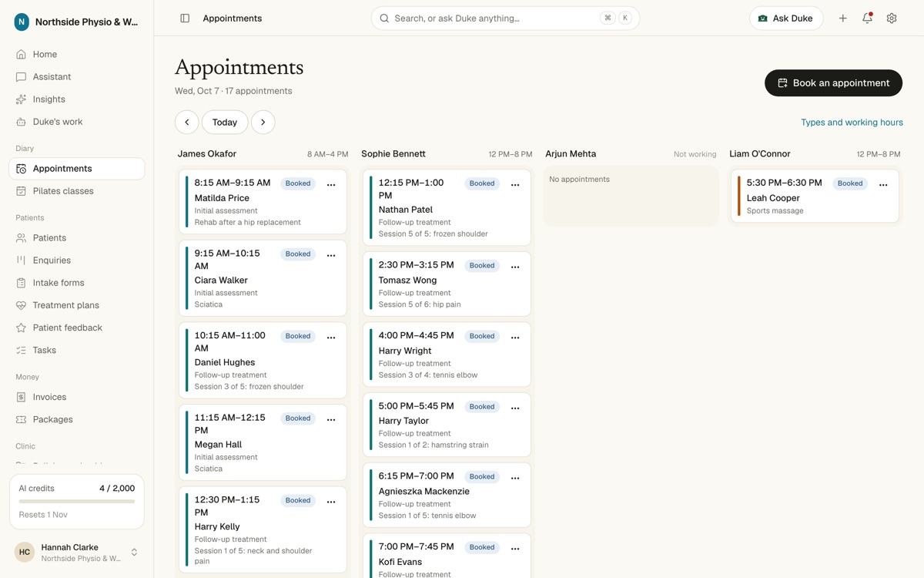
Task: Click Nathan Patel patient name
Action: coord(406,210)
